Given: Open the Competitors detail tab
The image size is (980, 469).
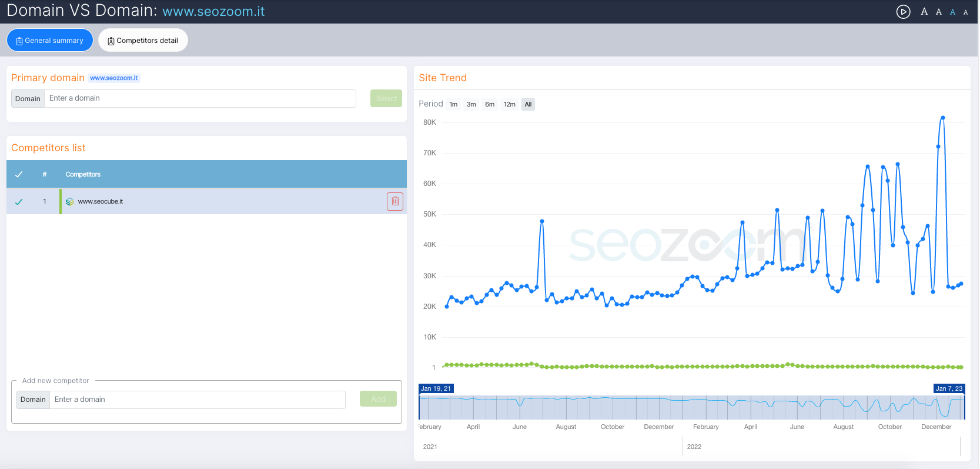Looking at the screenshot, I should coord(143,41).
